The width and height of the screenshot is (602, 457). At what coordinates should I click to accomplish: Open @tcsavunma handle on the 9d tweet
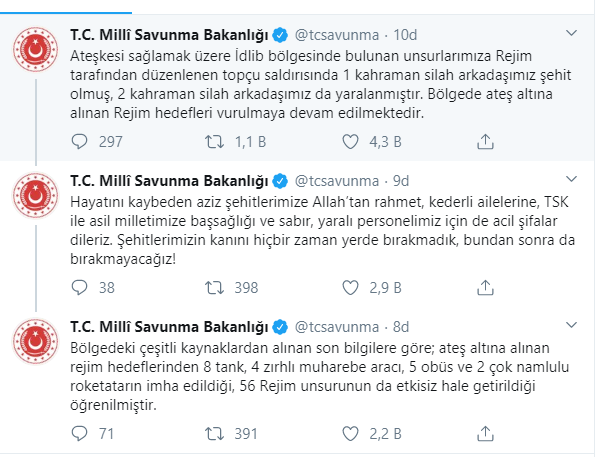click(337, 181)
